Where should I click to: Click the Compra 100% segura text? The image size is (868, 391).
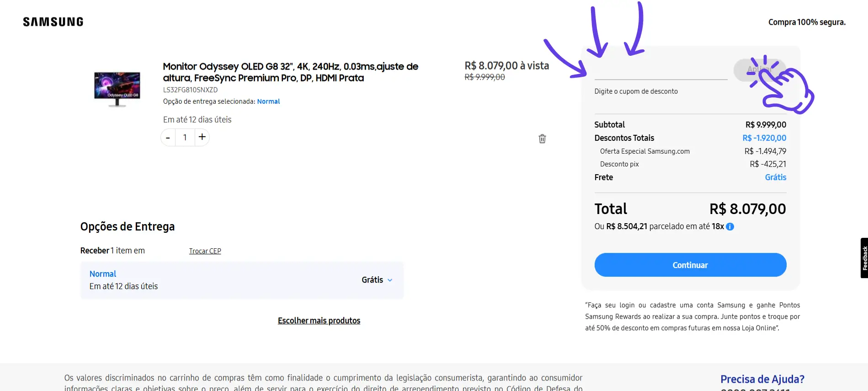point(807,22)
